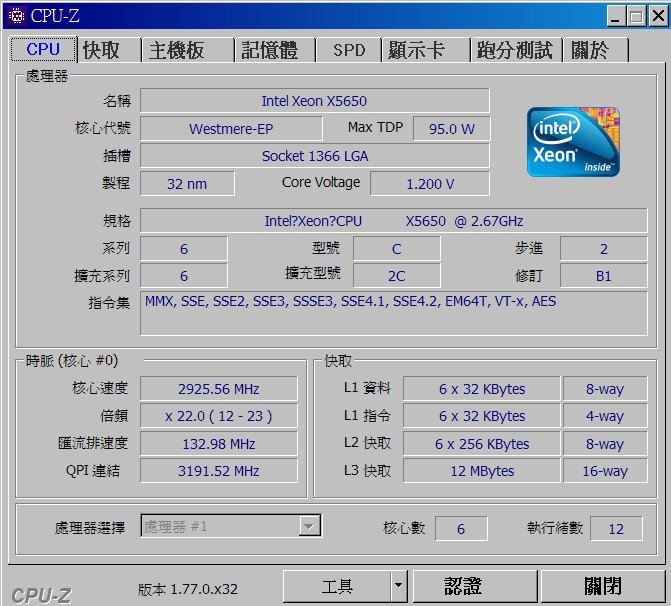
Task: Open the 跑分測試 tab
Action: point(517,50)
